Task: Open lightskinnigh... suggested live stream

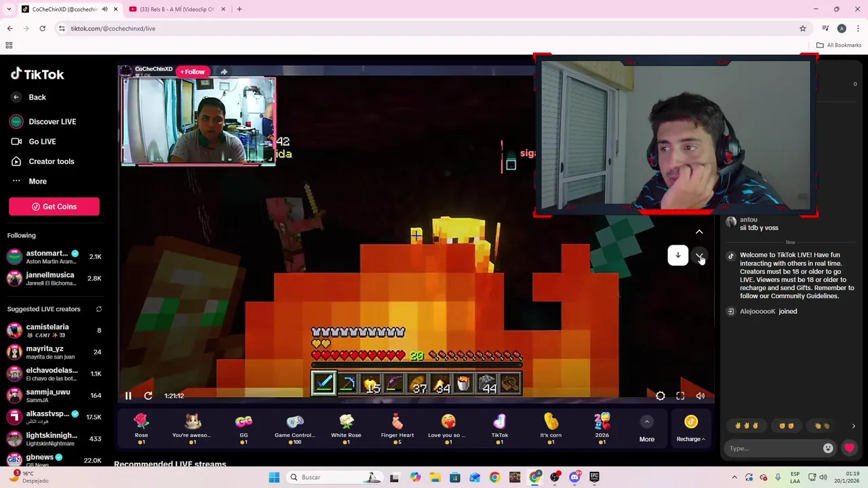Action: [54, 439]
